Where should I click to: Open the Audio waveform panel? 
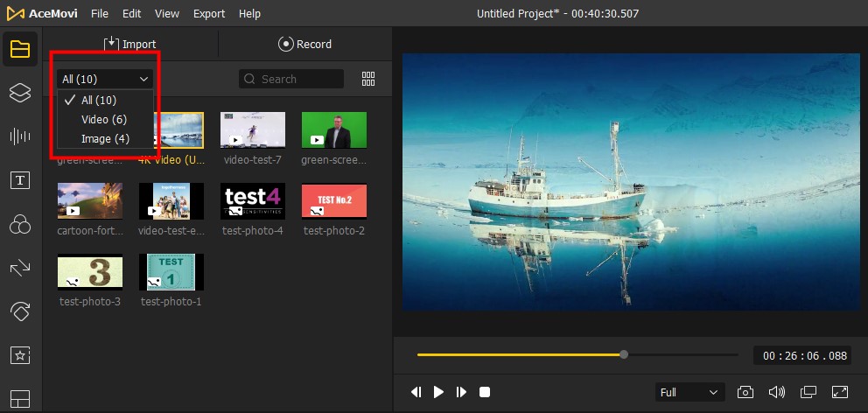click(x=20, y=136)
